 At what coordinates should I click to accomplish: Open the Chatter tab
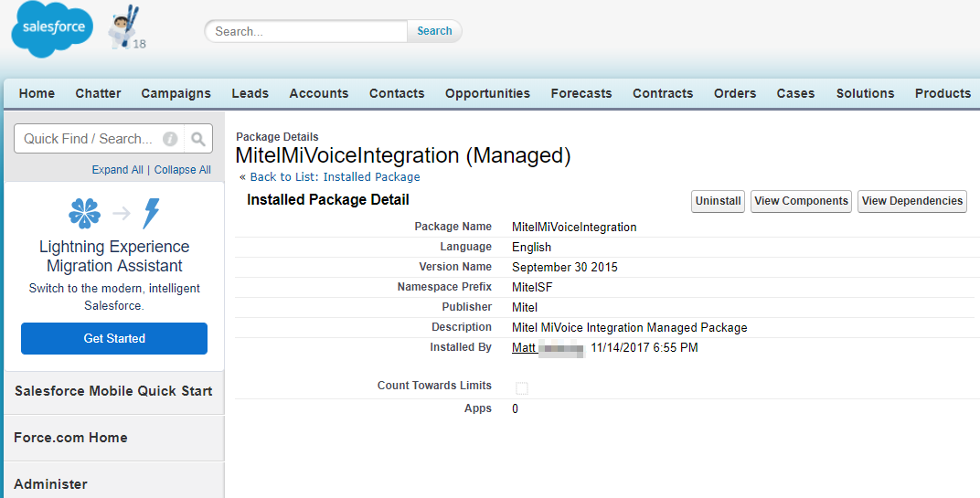(x=98, y=93)
